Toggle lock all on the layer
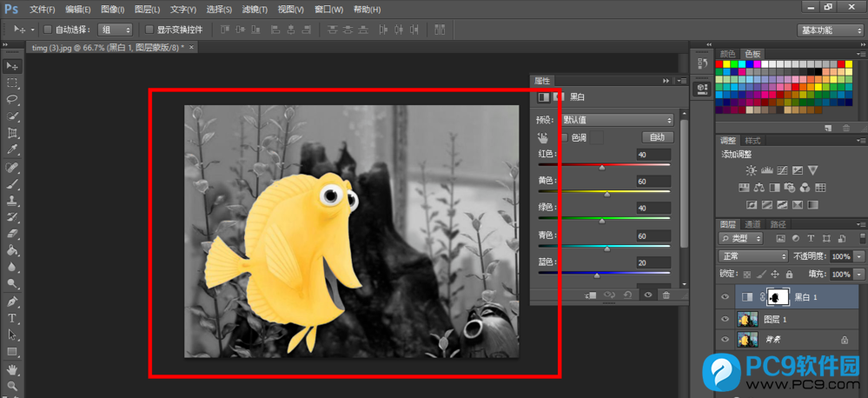The image size is (868, 398). pyautogui.click(x=789, y=274)
